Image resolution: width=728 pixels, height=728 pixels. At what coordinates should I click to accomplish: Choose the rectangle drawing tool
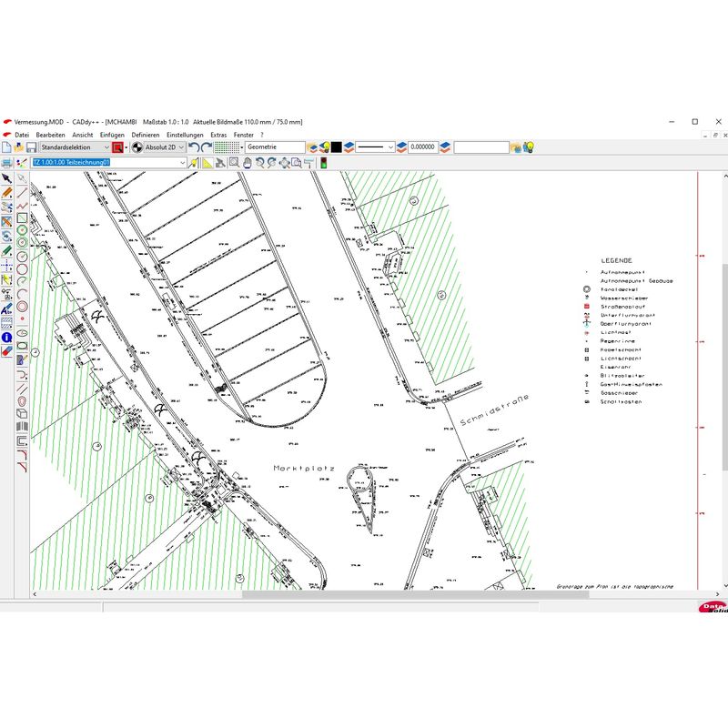point(22,217)
